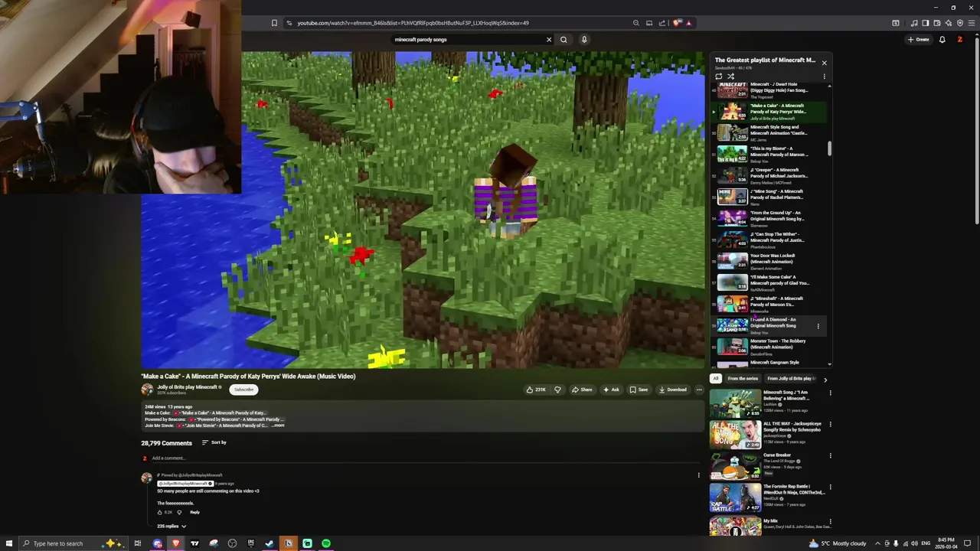The width and height of the screenshot is (980, 551).
Task: Like the pinned comment
Action: click(x=160, y=512)
